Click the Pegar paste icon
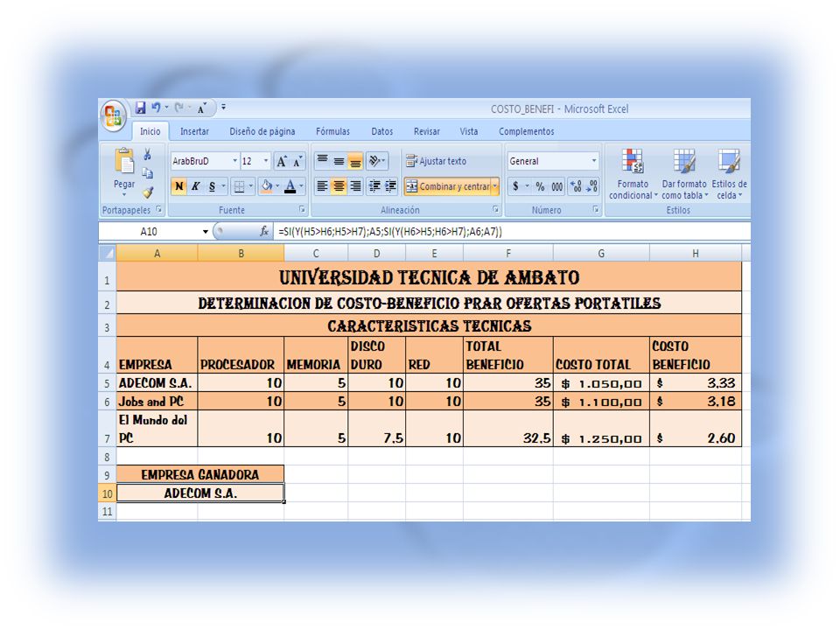840x630 pixels. pos(124,161)
